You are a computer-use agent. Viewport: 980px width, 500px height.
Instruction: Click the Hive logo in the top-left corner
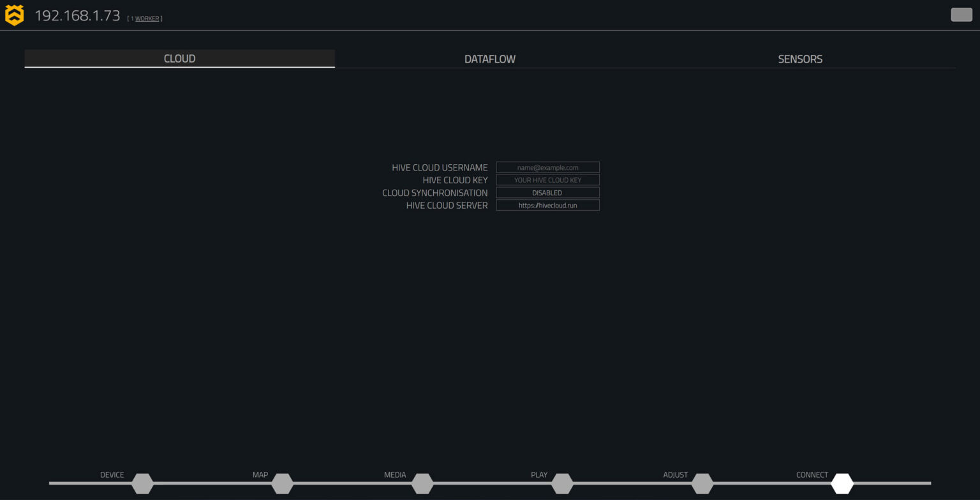coord(15,14)
